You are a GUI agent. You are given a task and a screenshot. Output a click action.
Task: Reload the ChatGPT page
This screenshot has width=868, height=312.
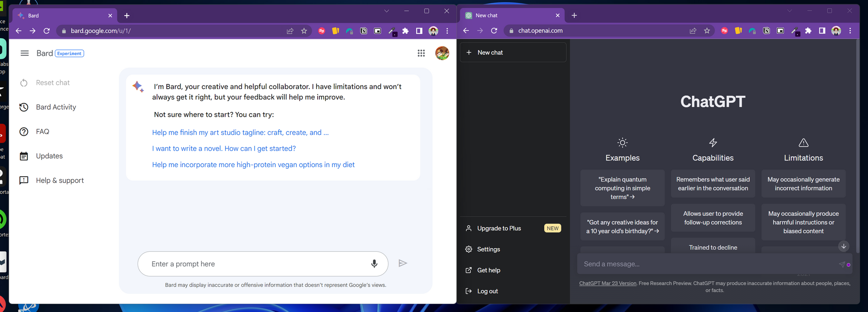coord(494,31)
